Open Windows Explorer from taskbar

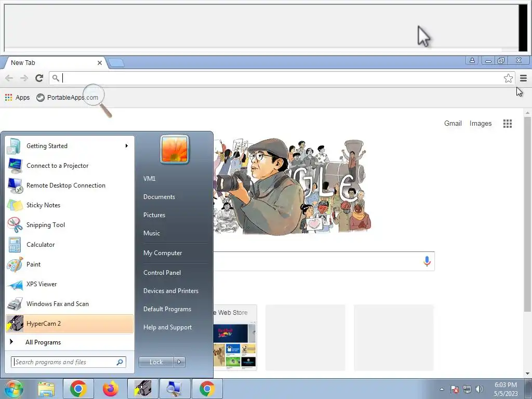(x=46, y=389)
